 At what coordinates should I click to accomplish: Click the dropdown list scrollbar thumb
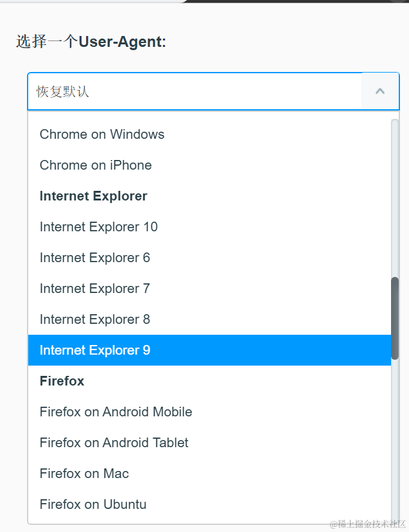click(x=395, y=318)
